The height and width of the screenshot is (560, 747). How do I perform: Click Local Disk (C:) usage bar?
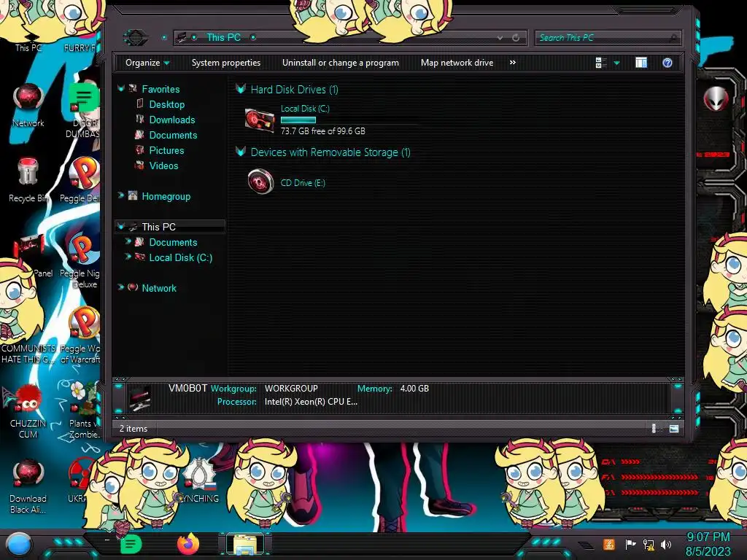[x=298, y=120]
